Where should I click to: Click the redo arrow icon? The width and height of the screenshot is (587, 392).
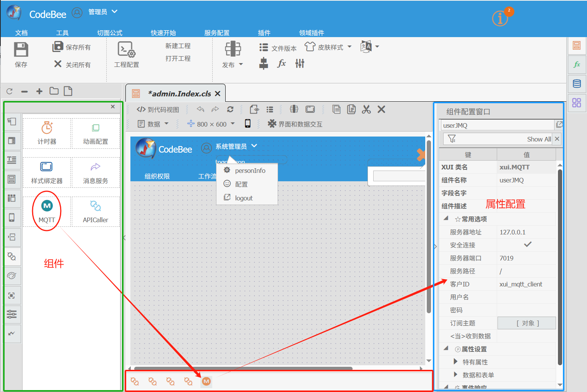pos(215,109)
